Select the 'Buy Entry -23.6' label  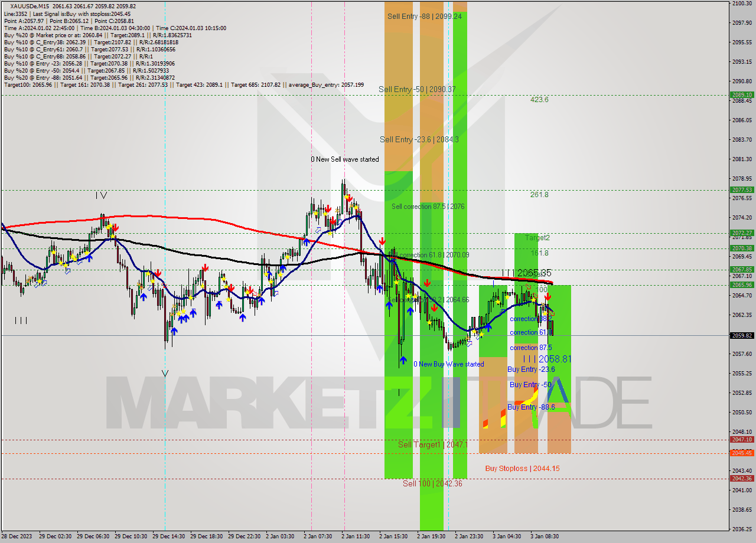[531, 369]
